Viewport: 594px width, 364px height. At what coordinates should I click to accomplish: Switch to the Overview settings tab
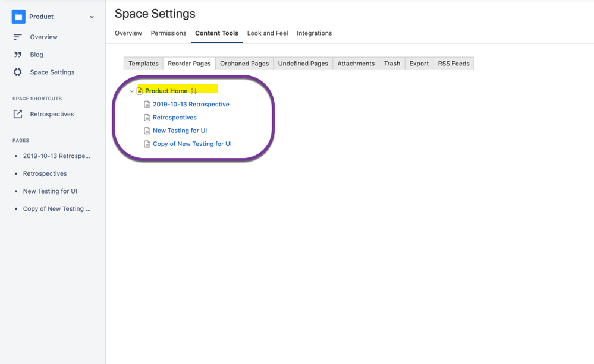click(128, 33)
